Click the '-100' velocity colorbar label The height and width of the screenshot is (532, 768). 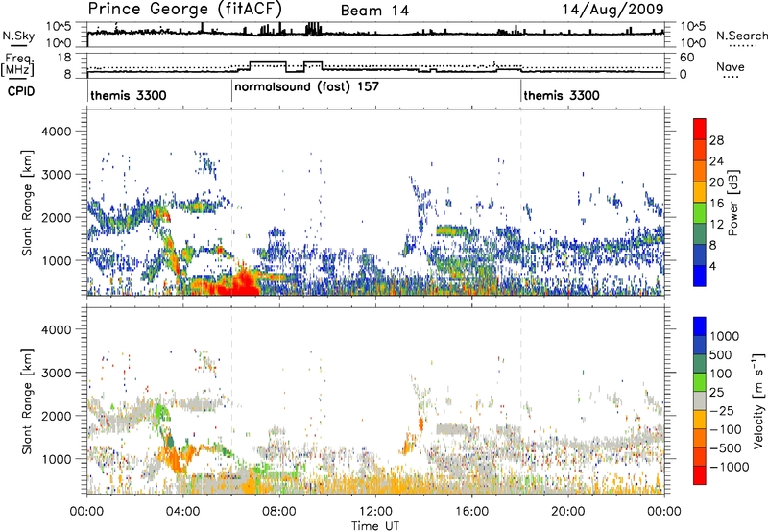(726, 429)
